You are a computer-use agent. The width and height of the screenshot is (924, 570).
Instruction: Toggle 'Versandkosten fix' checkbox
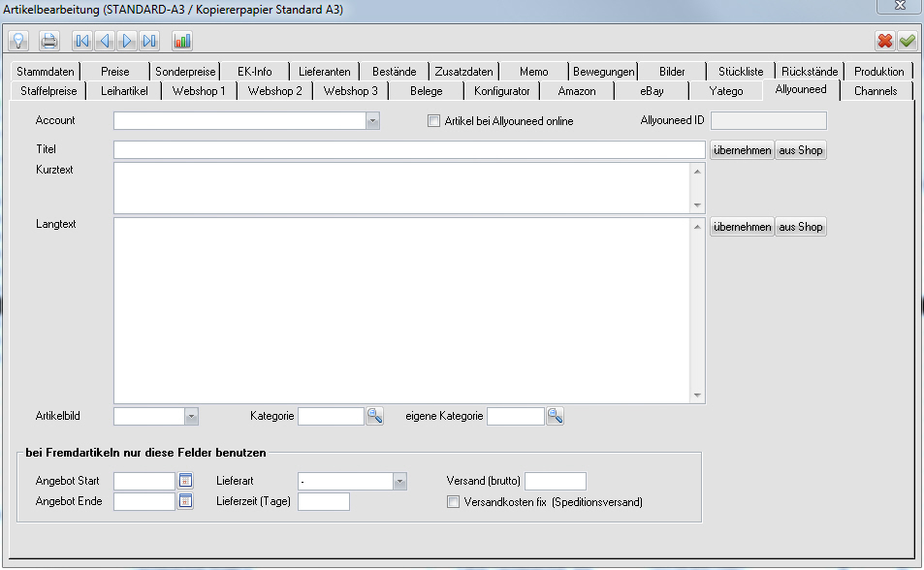point(453,502)
